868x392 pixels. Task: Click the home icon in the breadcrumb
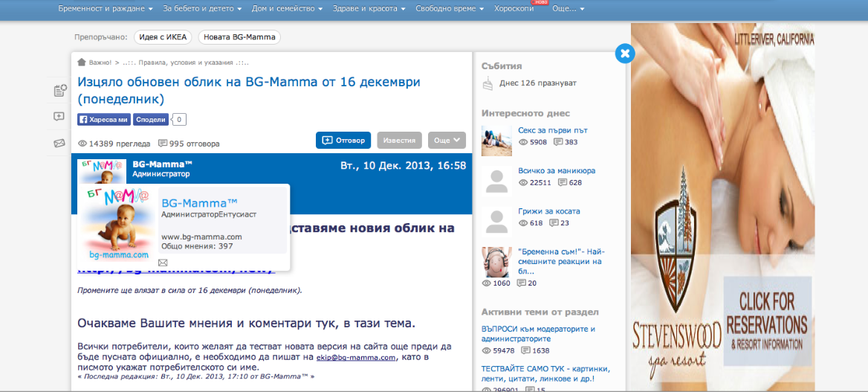click(x=82, y=62)
